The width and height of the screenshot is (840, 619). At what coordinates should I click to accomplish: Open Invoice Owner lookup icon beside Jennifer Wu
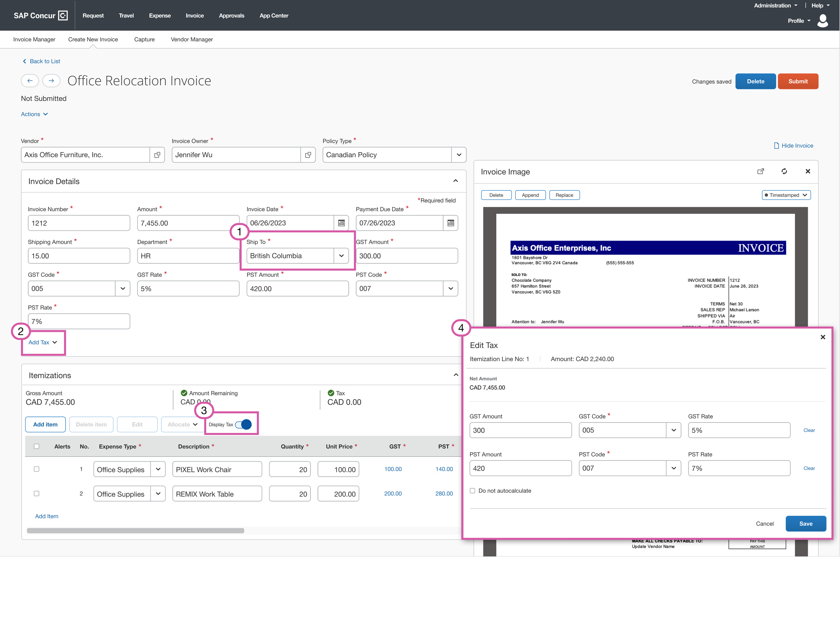[x=308, y=155]
